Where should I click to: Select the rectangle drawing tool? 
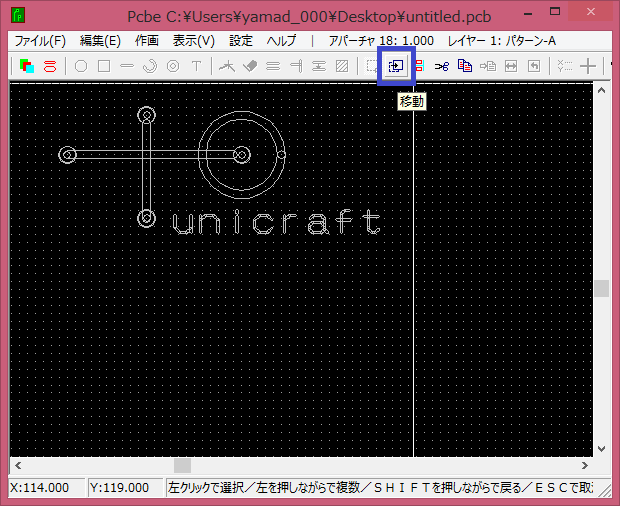103,66
